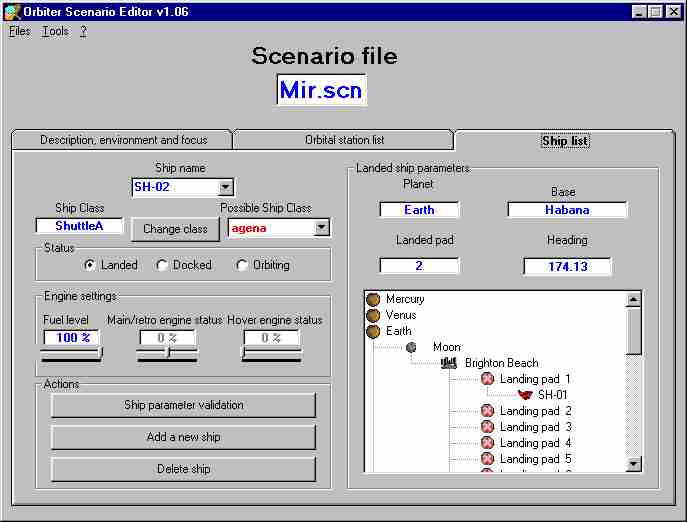
Task: Select the Ship list tab
Action: tap(565, 141)
